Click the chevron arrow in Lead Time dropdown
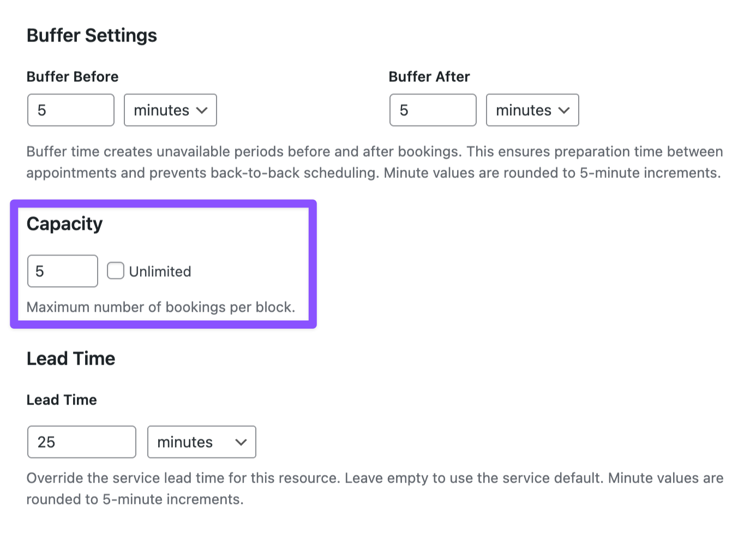The height and width of the screenshot is (535, 756). click(241, 442)
